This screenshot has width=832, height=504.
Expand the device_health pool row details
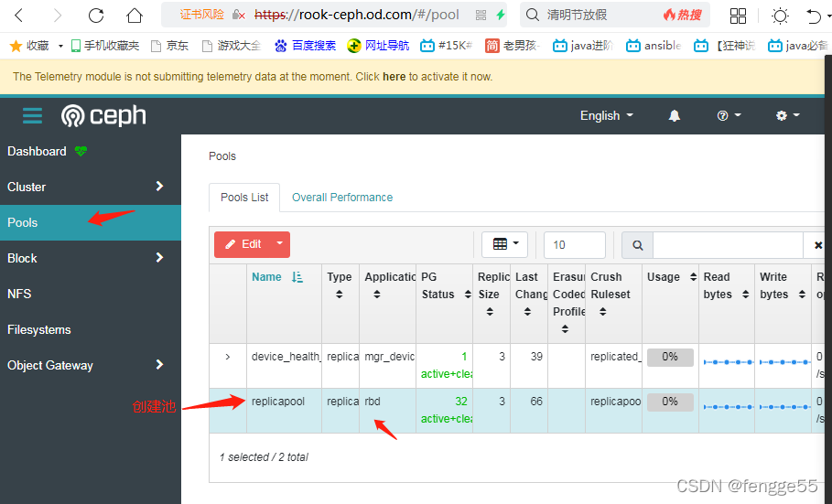click(x=228, y=357)
